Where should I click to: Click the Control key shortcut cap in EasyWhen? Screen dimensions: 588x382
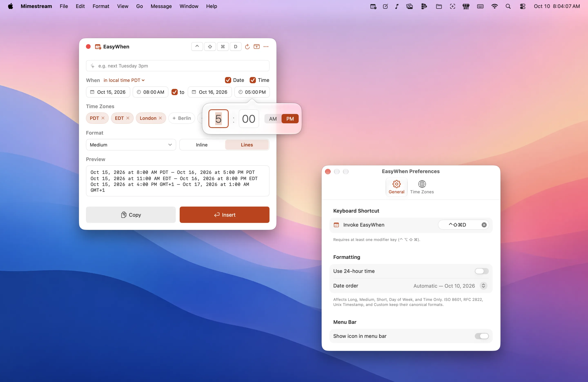tap(197, 47)
